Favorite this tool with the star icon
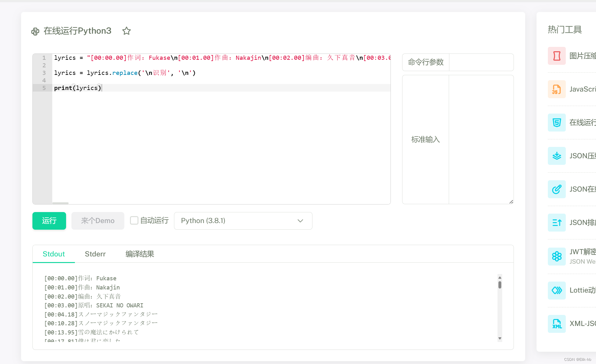The image size is (596, 364). coord(127,31)
